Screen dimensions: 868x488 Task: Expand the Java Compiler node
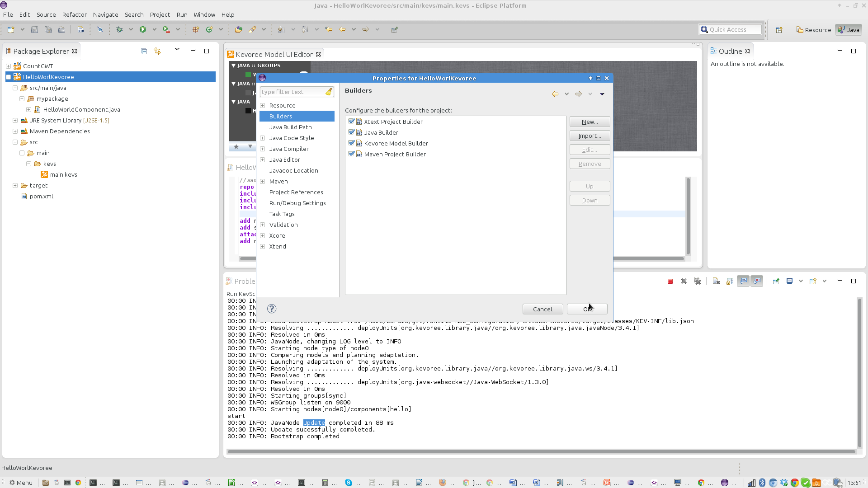coord(262,149)
